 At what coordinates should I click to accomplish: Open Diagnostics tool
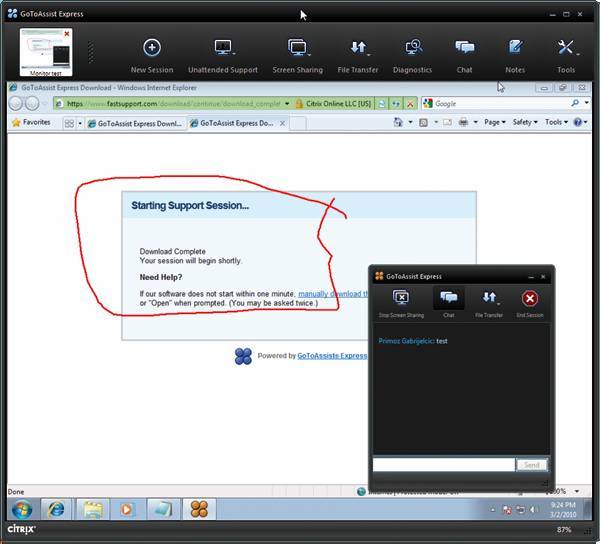pos(412,55)
